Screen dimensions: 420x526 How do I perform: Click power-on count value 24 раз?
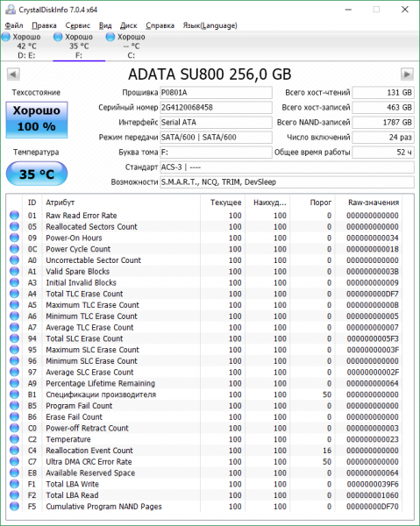point(383,138)
